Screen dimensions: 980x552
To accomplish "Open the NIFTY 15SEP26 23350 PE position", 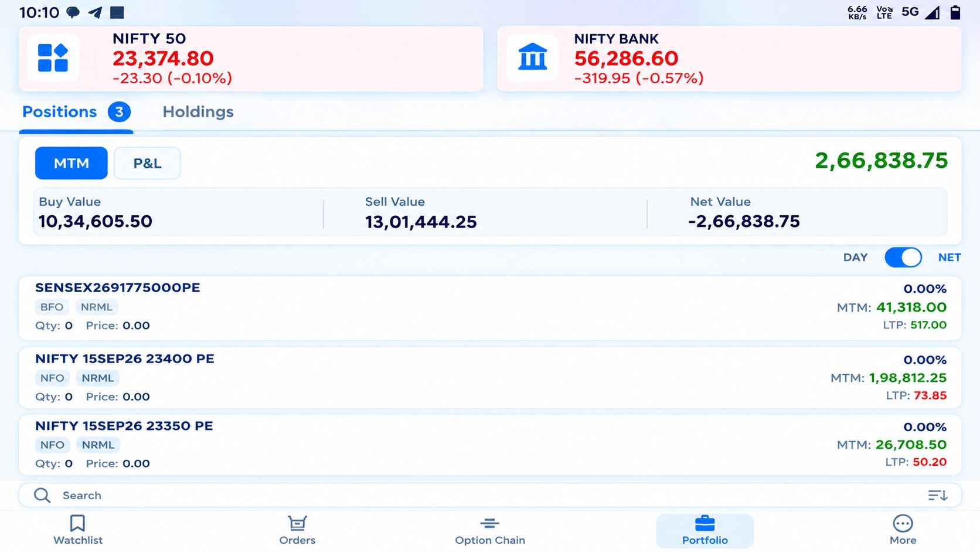I will 490,445.
